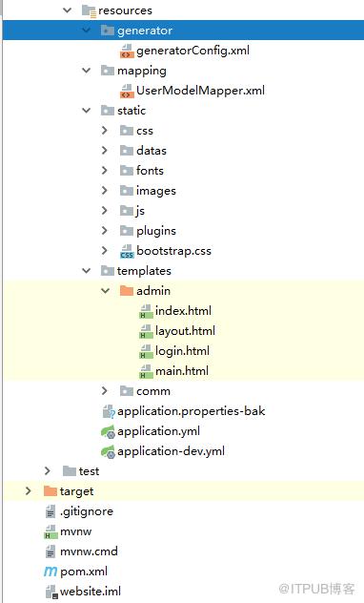
Task: Click generatorConfig.xml file icon
Action: pos(127,51)
